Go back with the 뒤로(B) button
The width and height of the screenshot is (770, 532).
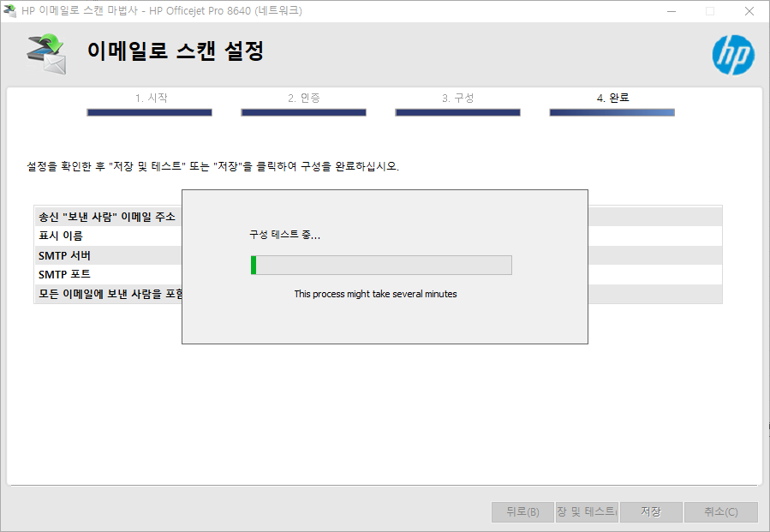click(522, 511)
